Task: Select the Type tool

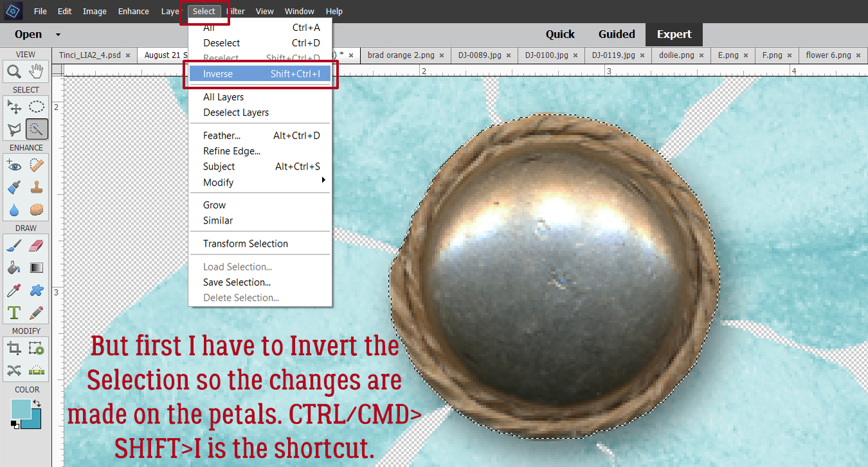Action: [14, 313]
